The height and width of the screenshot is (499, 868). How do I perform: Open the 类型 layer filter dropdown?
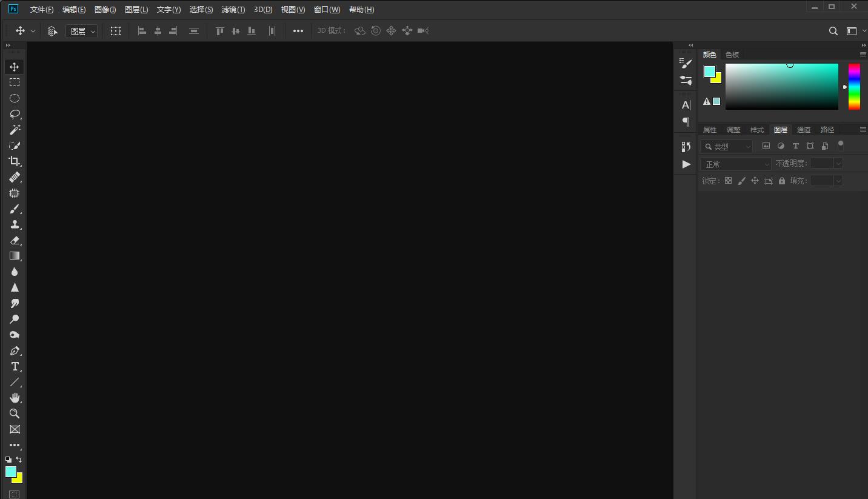tap(727, 146)
